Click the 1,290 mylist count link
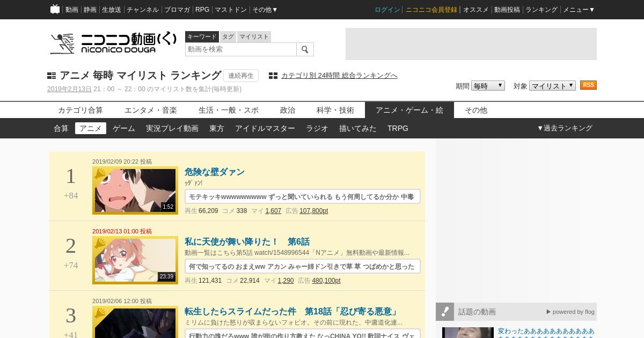The width and height of the screenshot is (644, 338). click(x=286, y=281)
